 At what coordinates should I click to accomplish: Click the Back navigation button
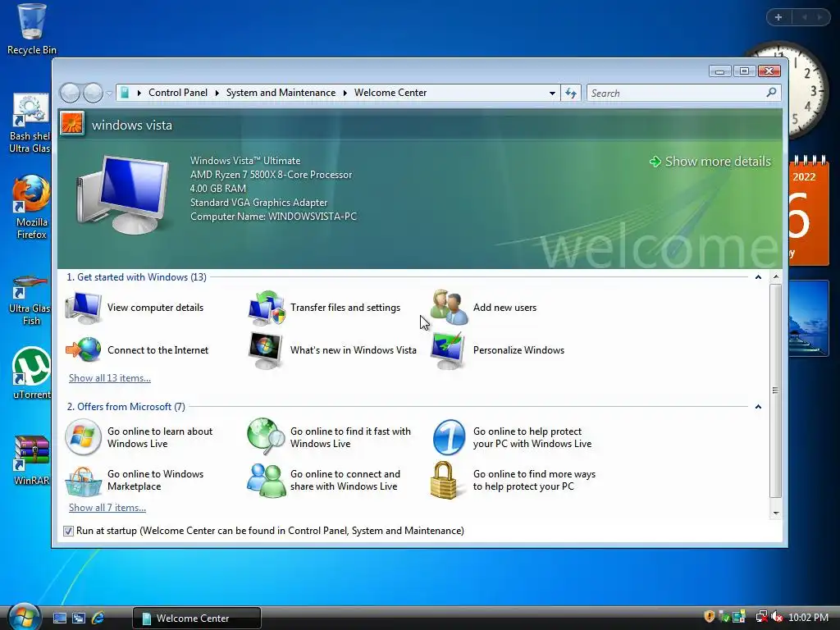click(x=70, y=94)
